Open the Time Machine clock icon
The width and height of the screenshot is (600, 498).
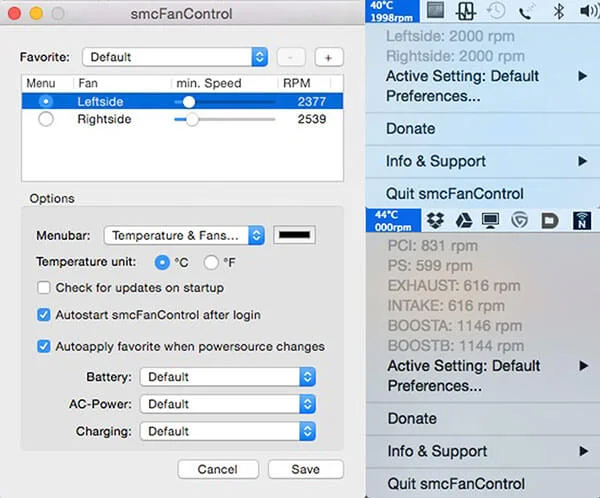(496, 11)
